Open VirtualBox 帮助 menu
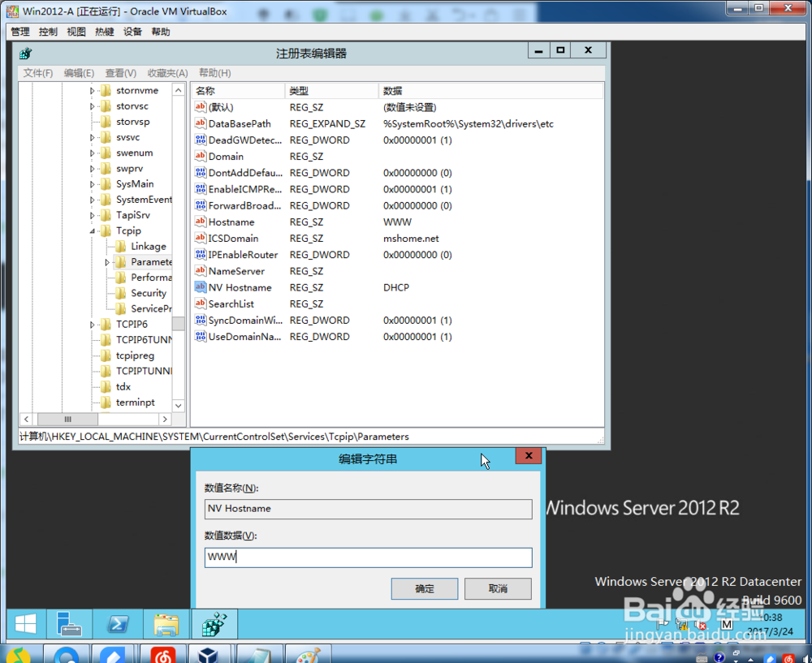The width and height of the screenshot is (812, 663). point(161,32)
